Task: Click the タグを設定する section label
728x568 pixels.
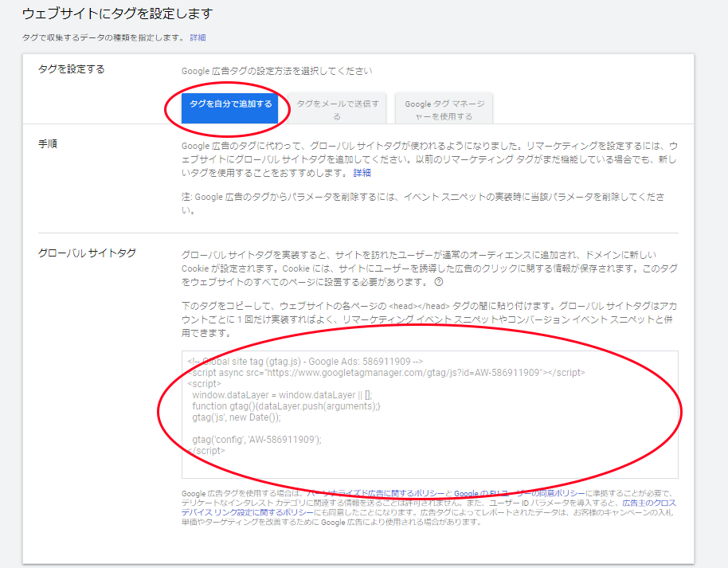Action: pos(72,69)
